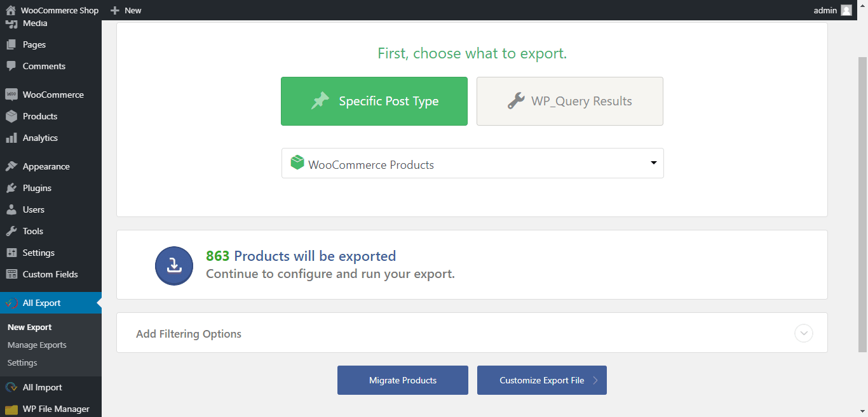Open the WooCommerce Products post type dropdown
Viewport: 868px width, 417px height.
[473, 163]
